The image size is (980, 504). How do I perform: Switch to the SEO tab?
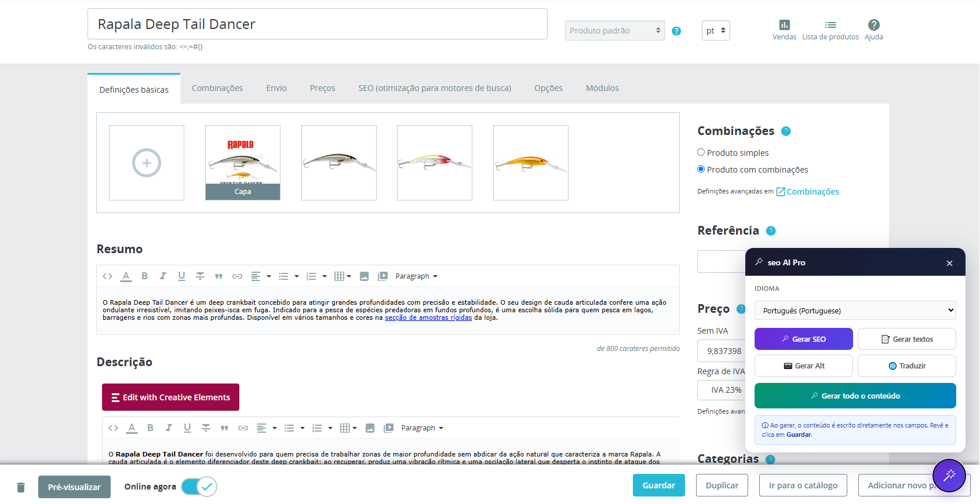pos(435,88)
